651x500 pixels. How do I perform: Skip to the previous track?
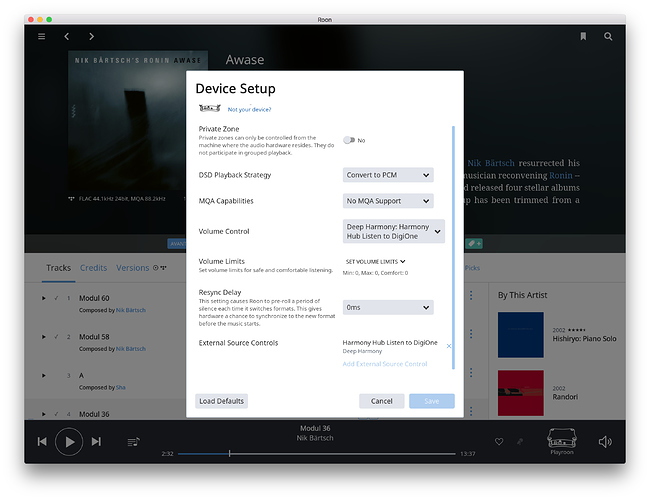coord(42,441)
